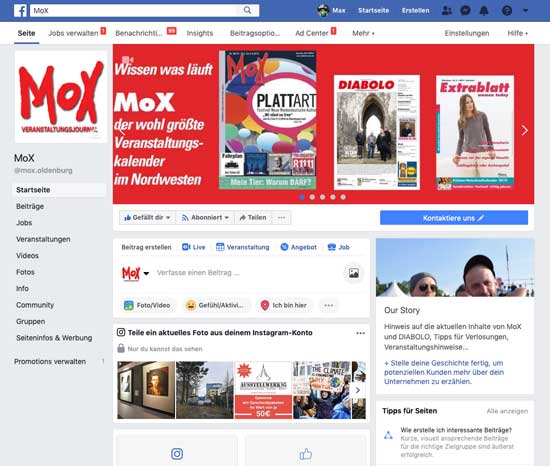Open the notifications bell icon
Viewport: 550px width, 466px height.
[484, 11]
